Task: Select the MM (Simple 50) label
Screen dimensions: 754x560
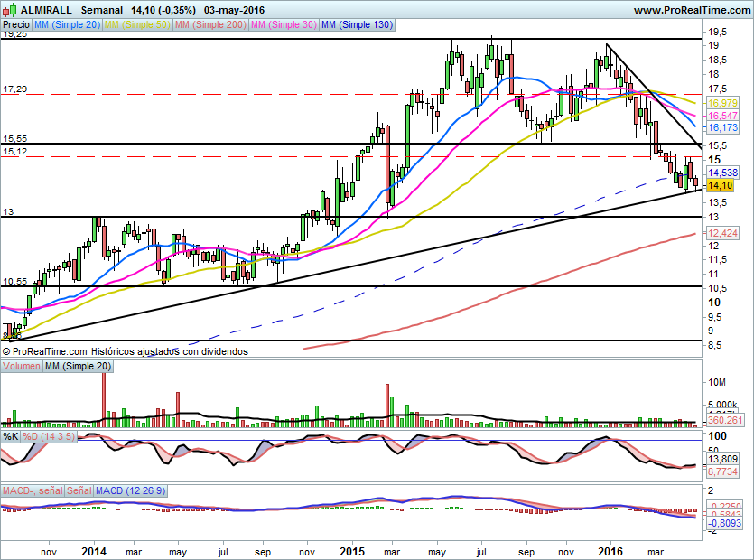Action: pyautogui.click(x=137, y=24)
